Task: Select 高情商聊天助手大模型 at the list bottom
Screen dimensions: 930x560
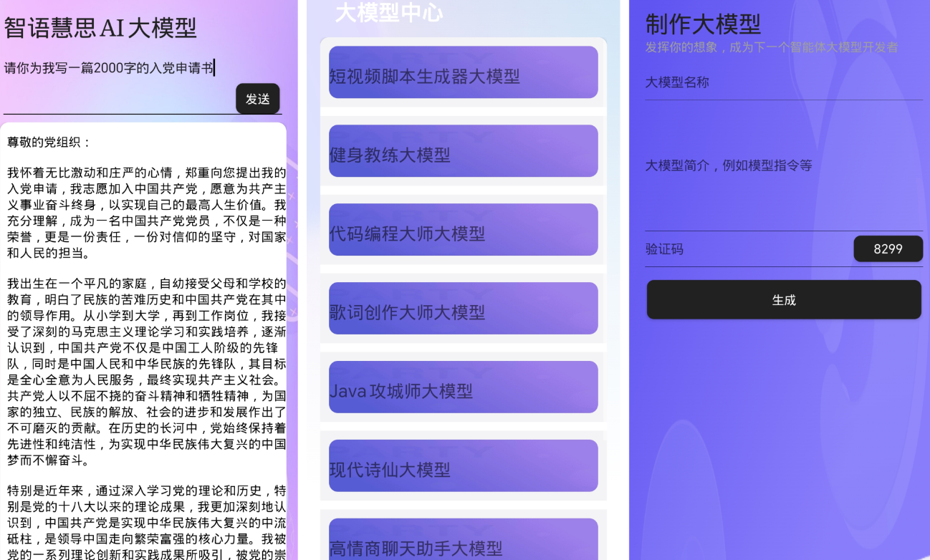Action: 463,541
